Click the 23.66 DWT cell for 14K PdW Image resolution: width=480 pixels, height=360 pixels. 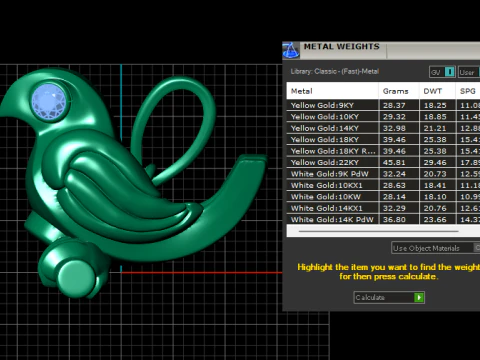437,219
